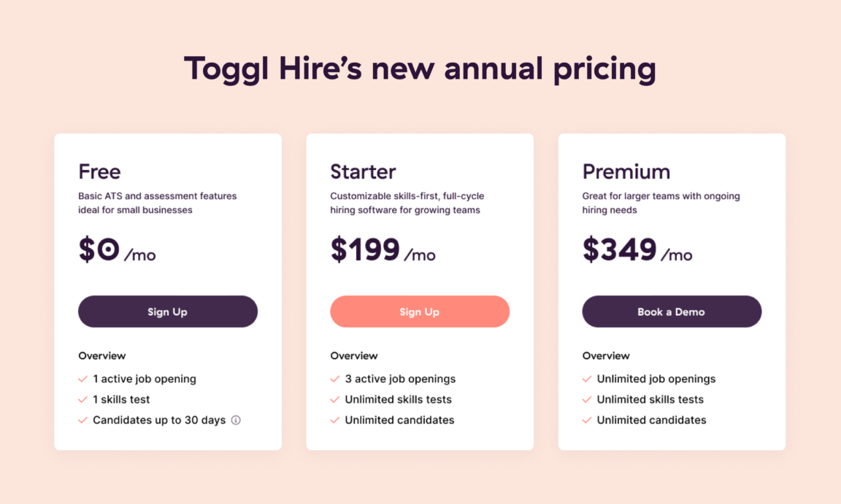Click Sign Up on the Starter plan

click(x=420, y=311)
